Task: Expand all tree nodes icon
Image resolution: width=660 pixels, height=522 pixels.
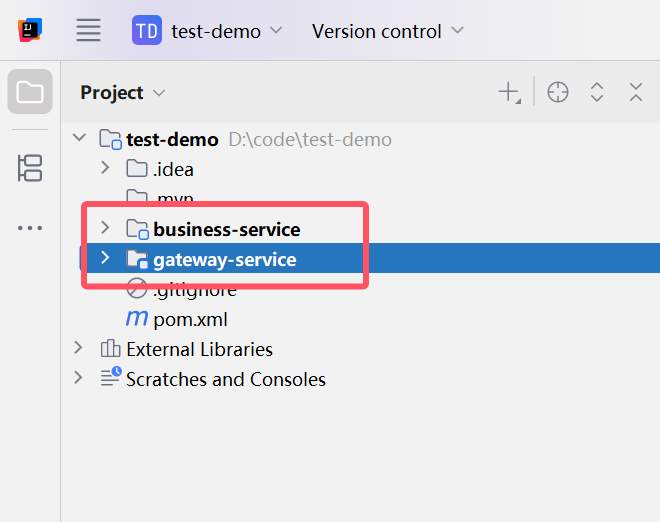Action: 597,93
